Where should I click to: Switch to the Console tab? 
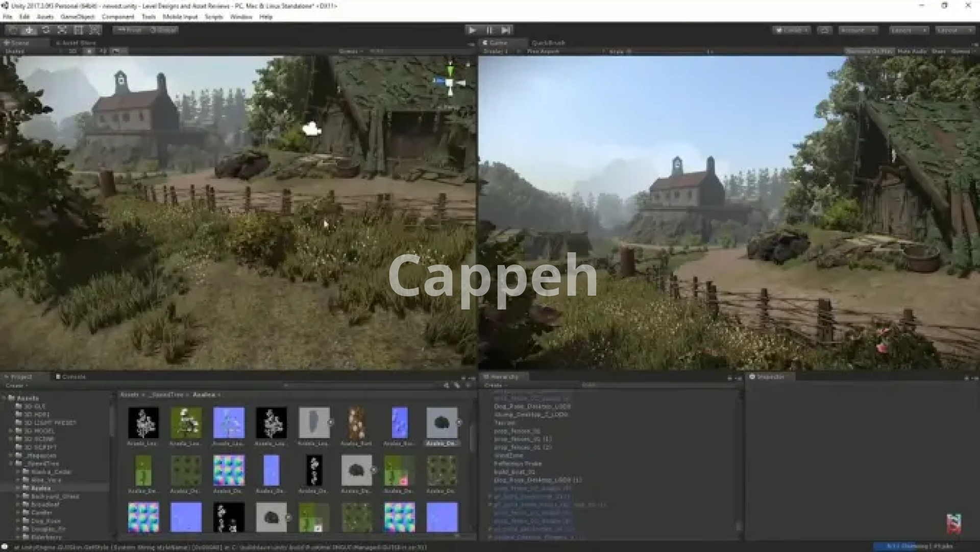(71, 377)
